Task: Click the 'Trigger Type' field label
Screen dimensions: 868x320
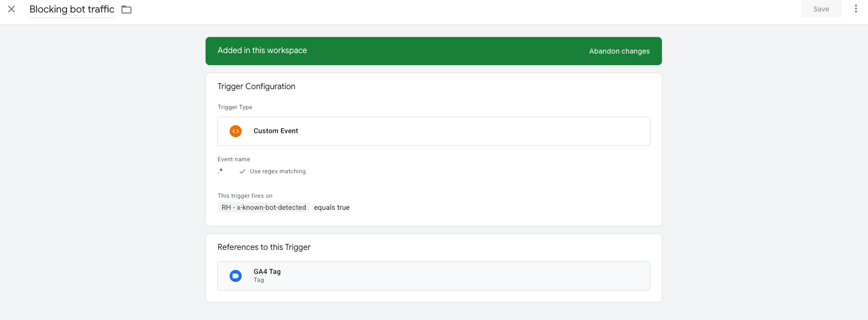Action: coord(235,107)
